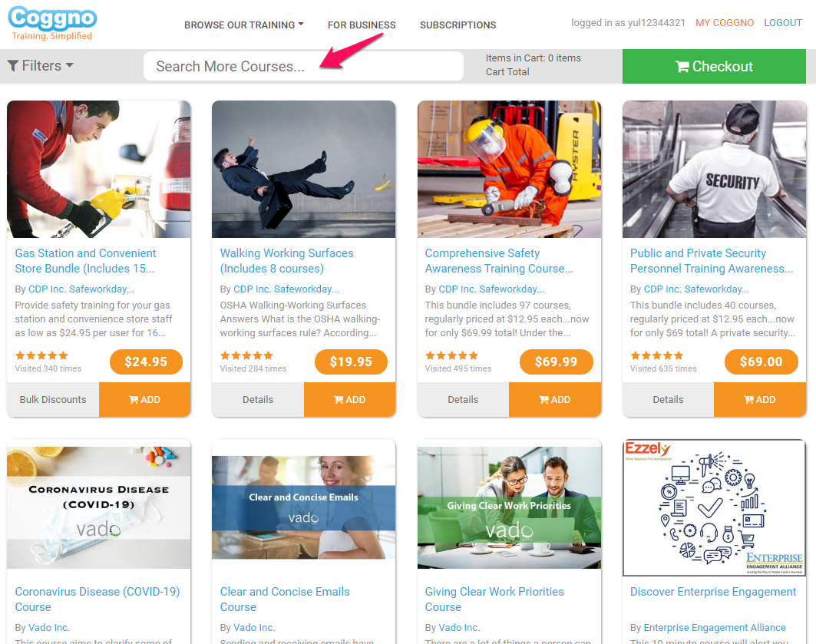The height and width of the screenshot is (644, 816).
Task: Open Gas Station and Convenient Store Bundle title
Action: [x=85, y=261]
